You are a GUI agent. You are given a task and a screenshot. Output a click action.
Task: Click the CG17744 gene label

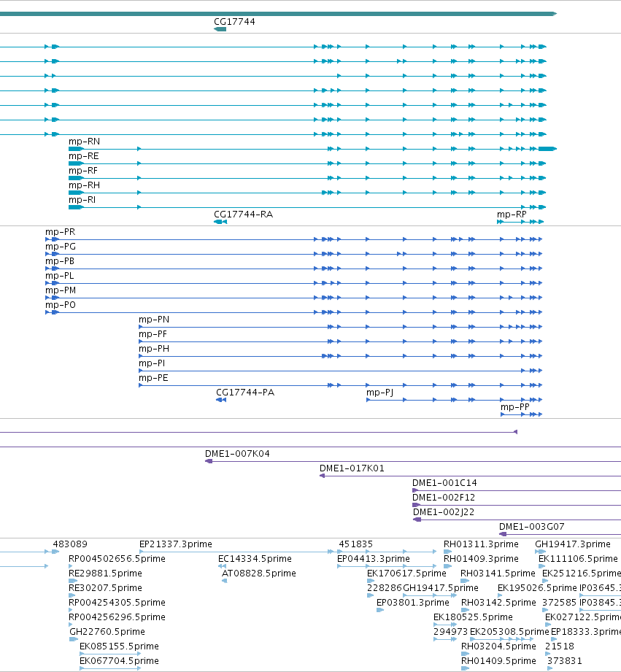[234, 21]
